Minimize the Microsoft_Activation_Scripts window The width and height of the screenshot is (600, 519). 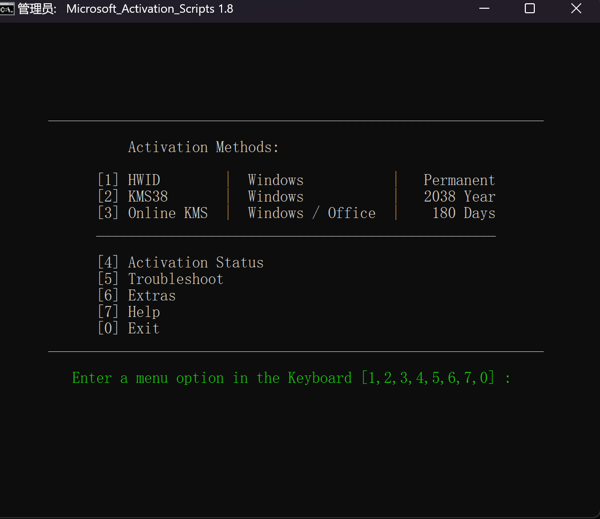[x=483, y=9]
